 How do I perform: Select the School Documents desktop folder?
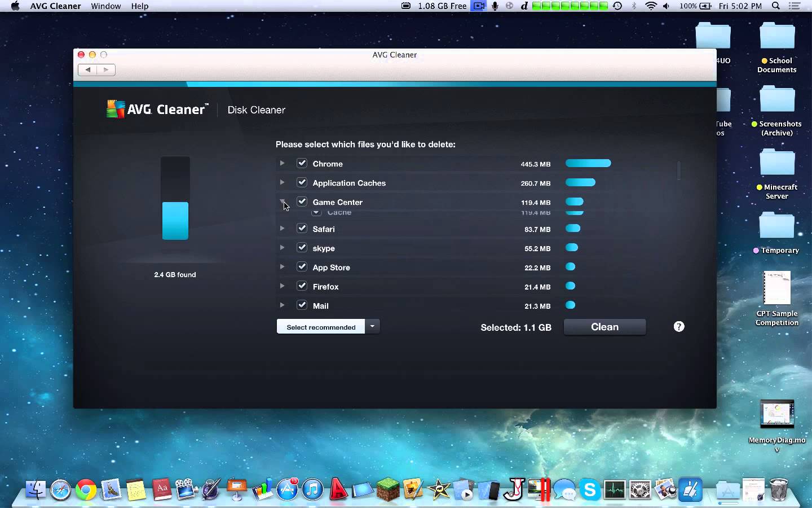(x=777, y=48)
